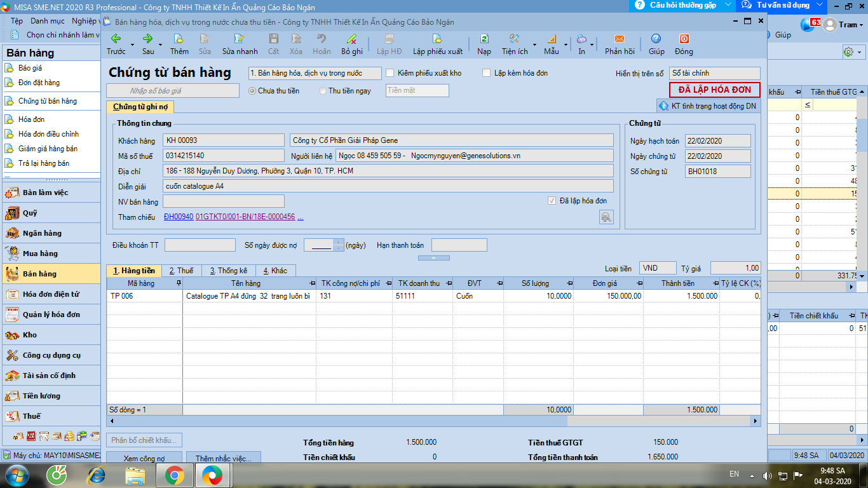The width and height of the screenshot is (868, 488).
Task: Click the Lập phiếu xuất toolbar icon
Action: pos(437,39)
